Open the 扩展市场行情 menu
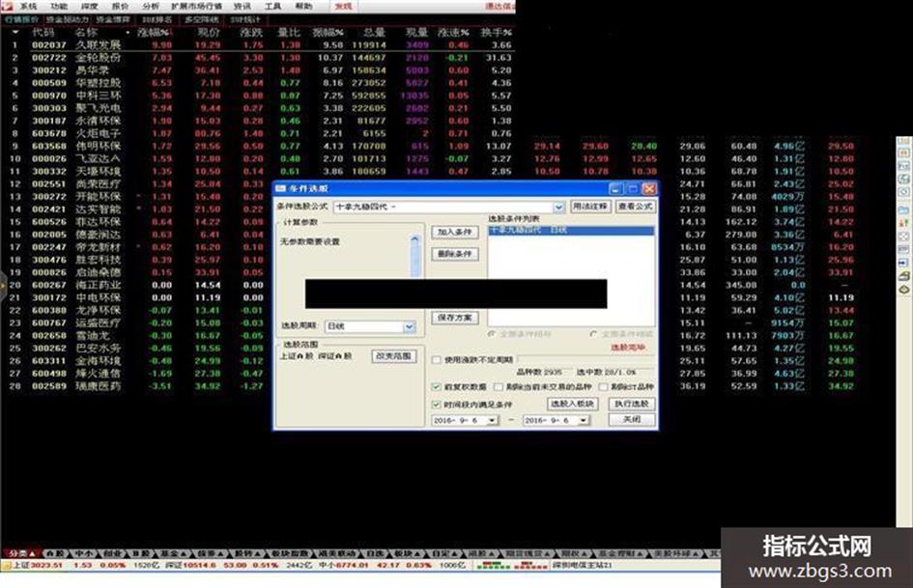Image resolution: width=913 pixels, height=588 pixels. click(x=196, y=6)
